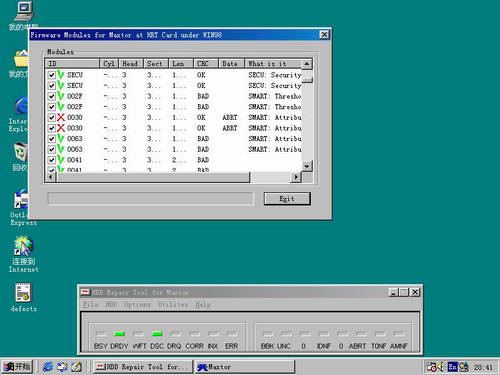The width and height of the screenshot is (500, 375).
Task: Click the En language indicator in tray
Action: point(452,367)
